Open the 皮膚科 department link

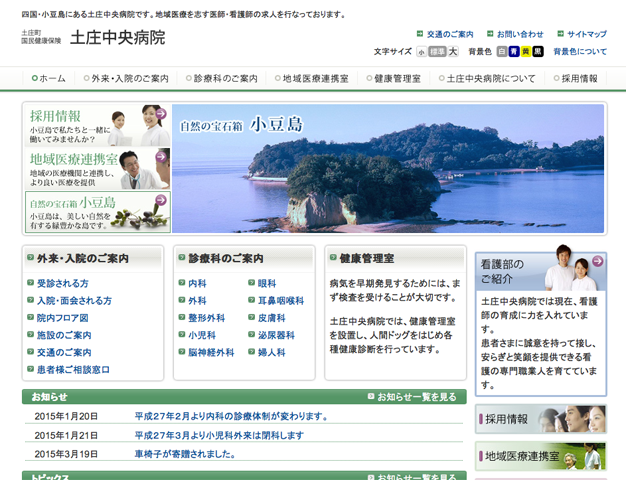[271, 318]
